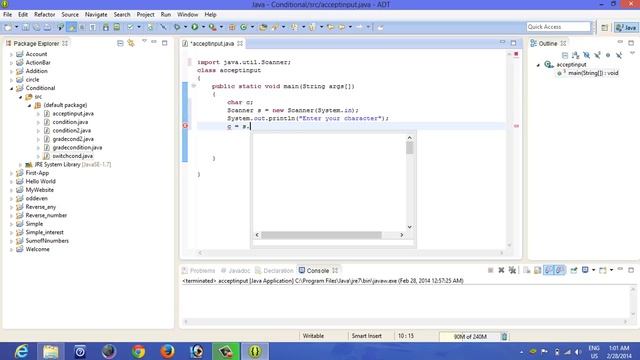
Task: Switch to the Problems tab
Action: pos(198,271)
